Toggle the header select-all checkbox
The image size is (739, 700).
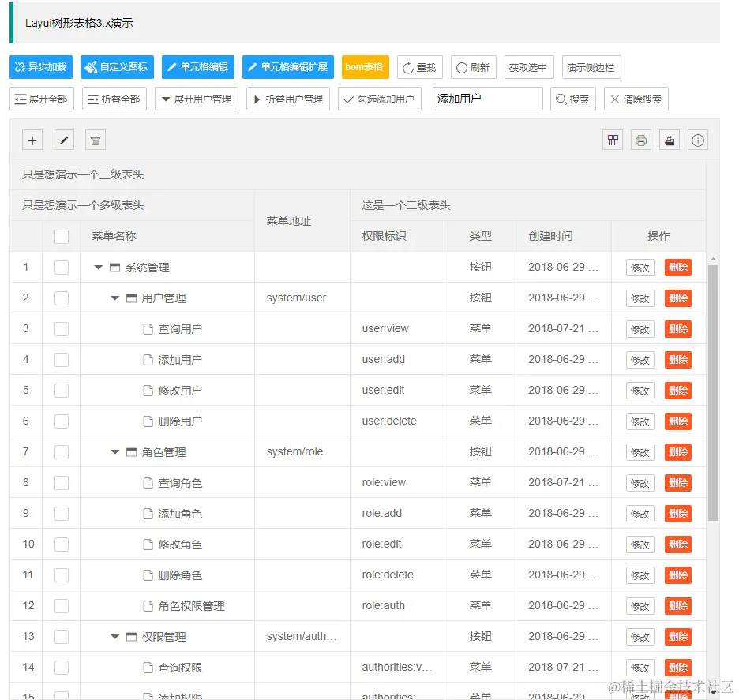[62, 237]
